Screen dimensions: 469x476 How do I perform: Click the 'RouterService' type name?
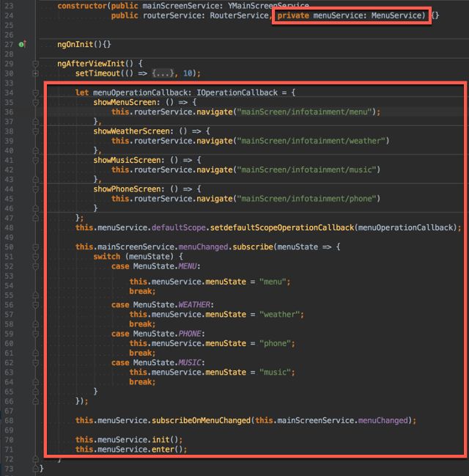tap(239, 15)
